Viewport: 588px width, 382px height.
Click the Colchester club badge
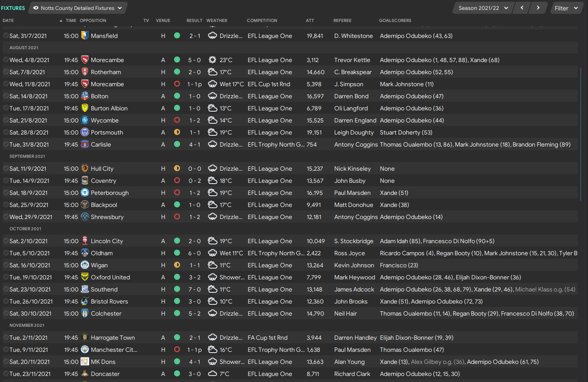click(x=85, y=313)
